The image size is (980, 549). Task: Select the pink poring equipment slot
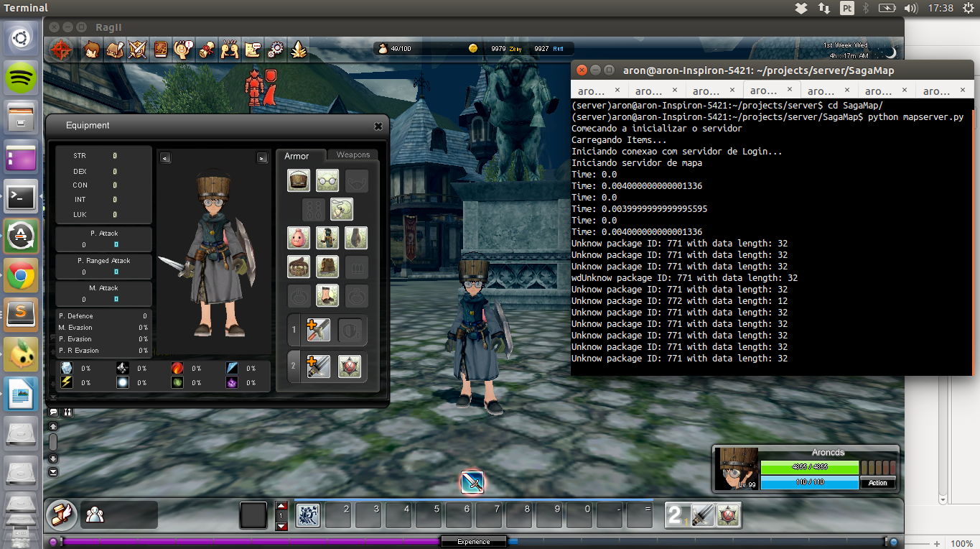tap(299, 238)
